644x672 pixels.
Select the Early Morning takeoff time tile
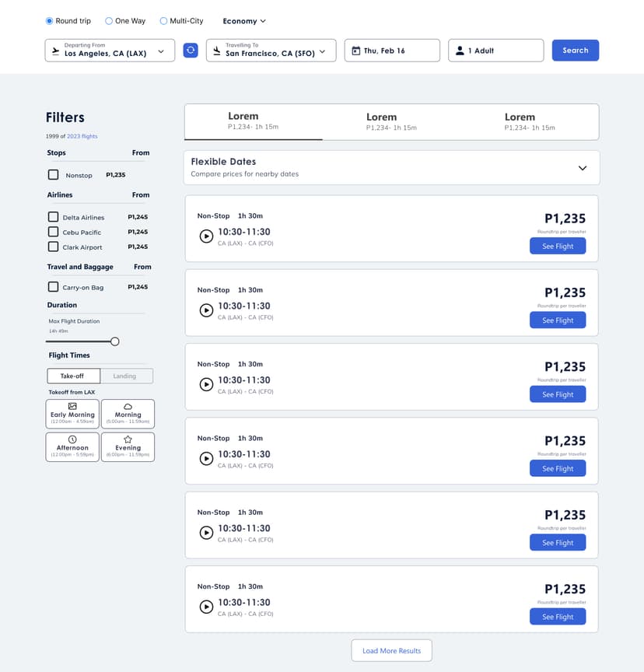(72, 414)
